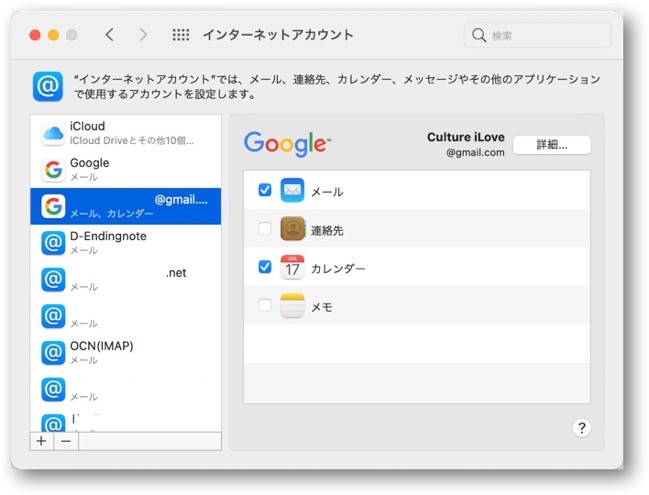This screenshot has height=495, width=649.
Task: Click the blue Internet Accounts @ icon
Action: [x=48, y=87]
